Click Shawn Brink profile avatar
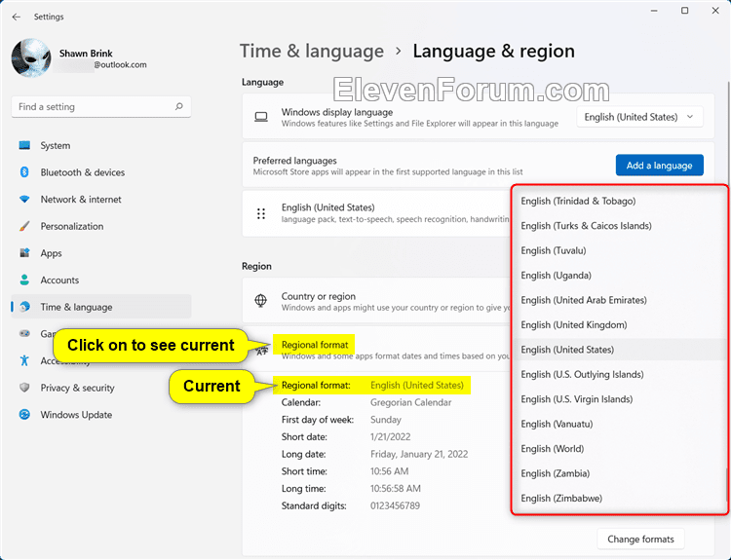731x560 pixels. pos(31,57)
